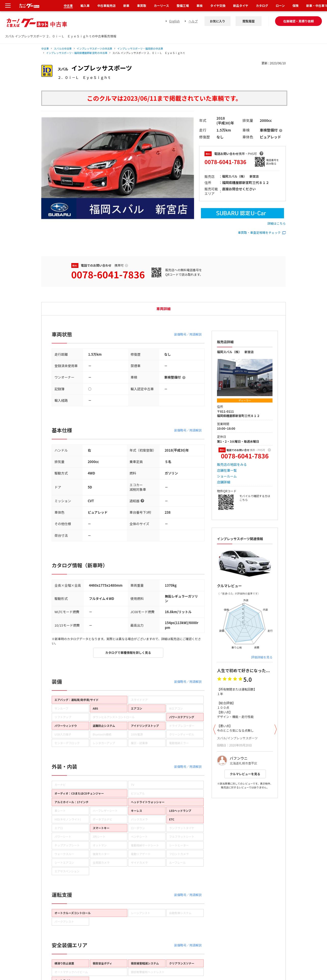Click the LEDヘッドランプ equipment tag
The height and width of the screenshot is (980, 327).
pos(185,810)
